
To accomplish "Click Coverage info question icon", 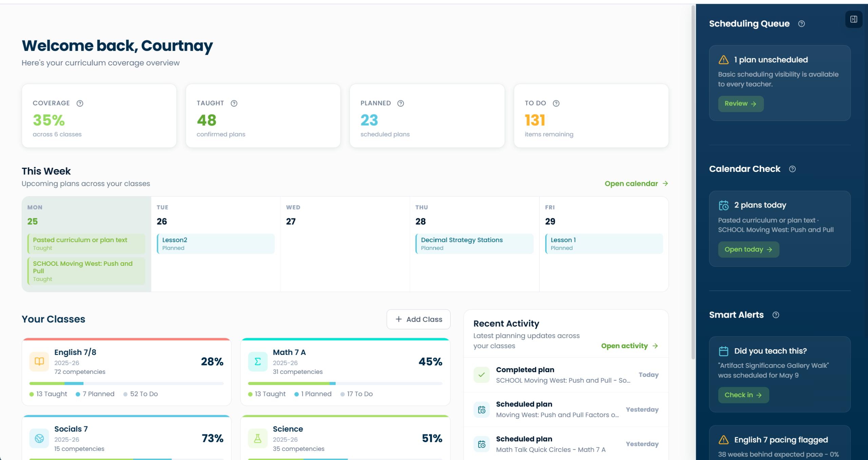I will (80, 103).
